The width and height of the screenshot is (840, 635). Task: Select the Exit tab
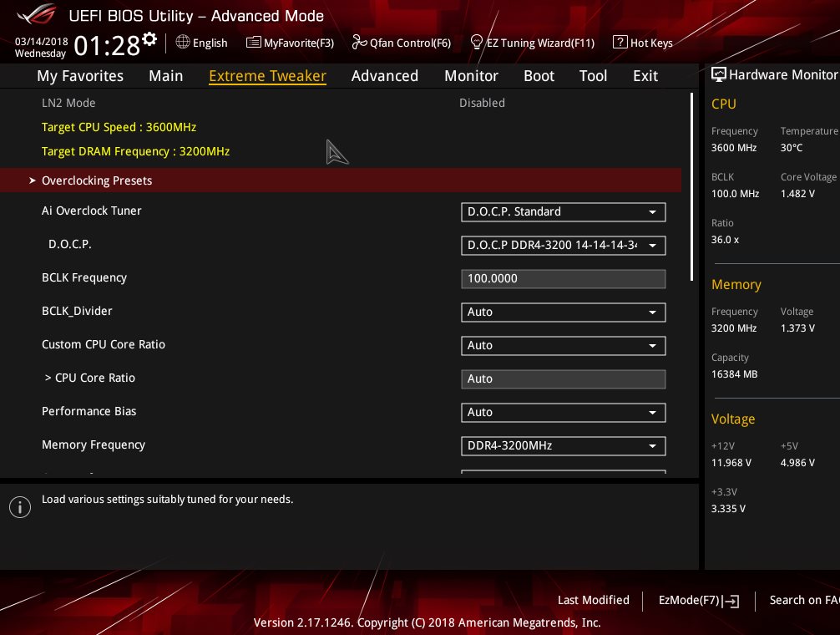pos(645,76)
